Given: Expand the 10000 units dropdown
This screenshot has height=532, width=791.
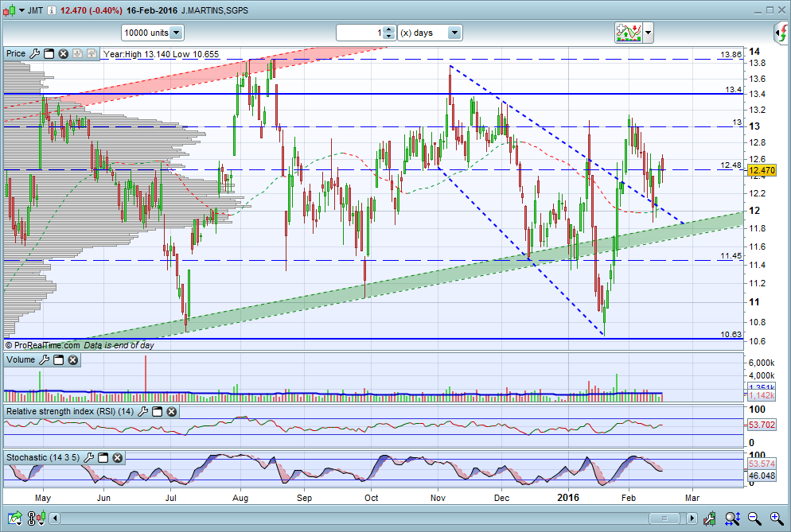Looking at the screenshot, I should tap(176, 33).
